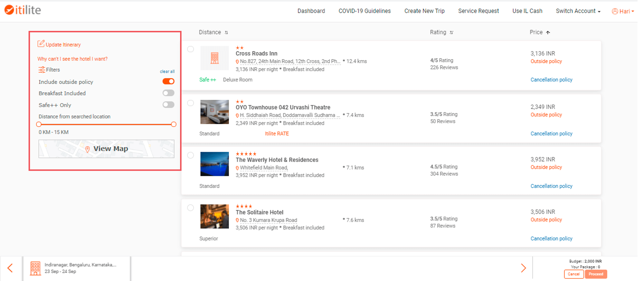Click the location pin for Whitefield Main Road
This screenshot has width=644, height=281.
click(237, 168)
